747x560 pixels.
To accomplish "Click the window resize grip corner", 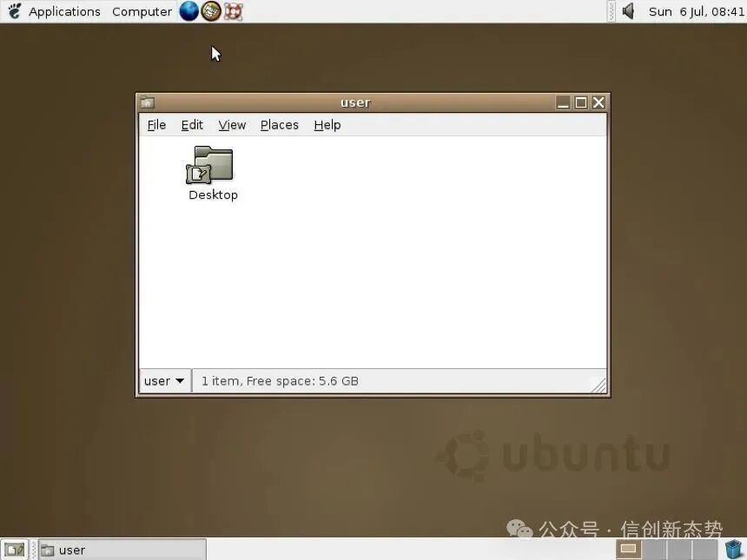I will 598,385.
